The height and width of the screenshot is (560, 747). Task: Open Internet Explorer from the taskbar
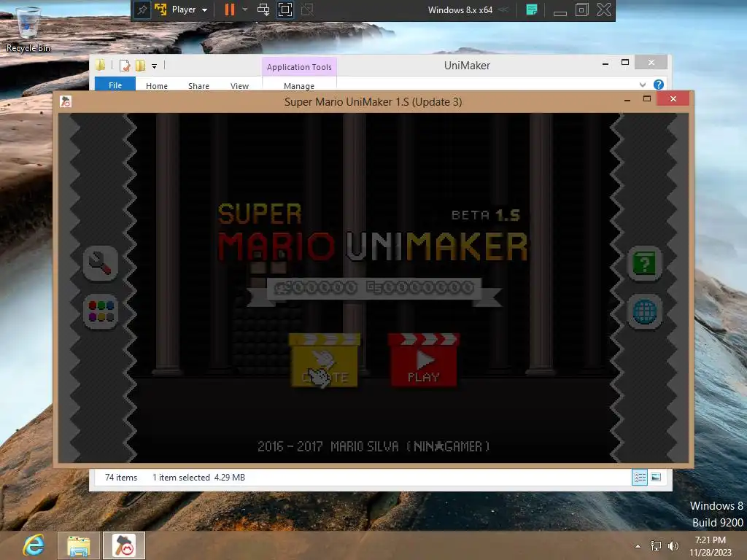[x=34, y=545]
